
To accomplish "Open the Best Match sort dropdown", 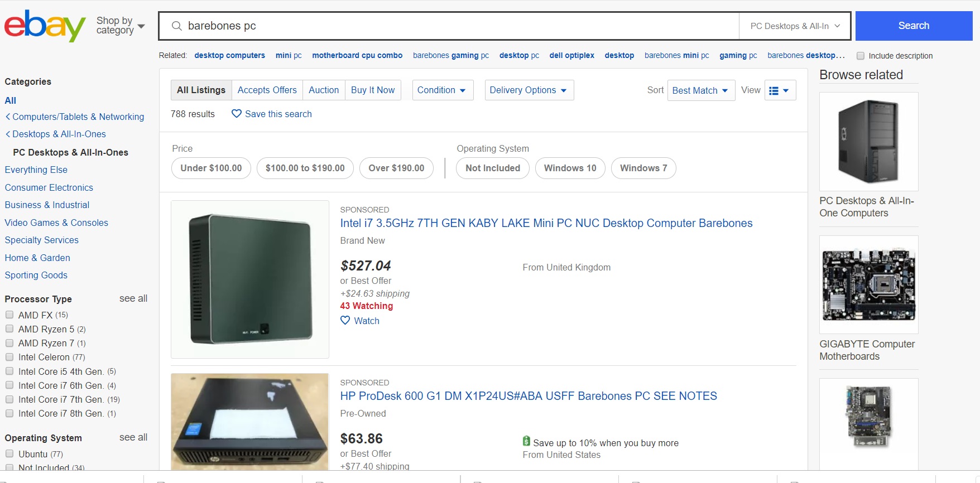I will [x=700, y=90].
